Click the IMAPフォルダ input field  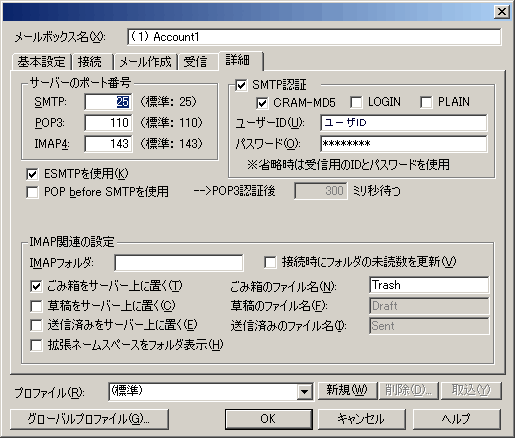pos(179,263)
